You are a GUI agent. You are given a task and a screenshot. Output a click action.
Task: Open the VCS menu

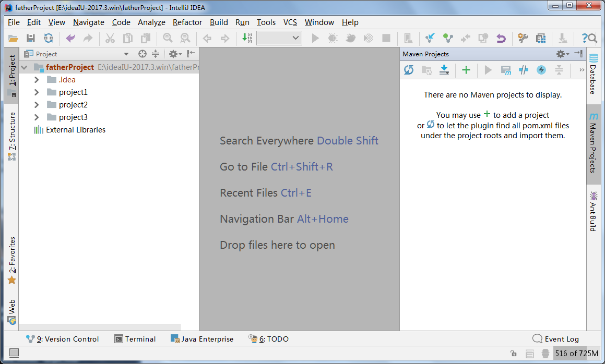click(x=290, y=22)
